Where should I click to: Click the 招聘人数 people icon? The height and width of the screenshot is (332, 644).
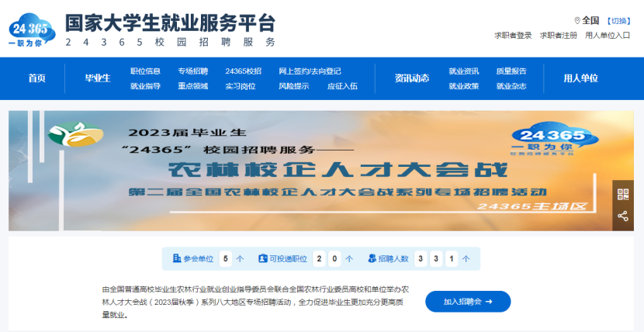click(372, 258)
